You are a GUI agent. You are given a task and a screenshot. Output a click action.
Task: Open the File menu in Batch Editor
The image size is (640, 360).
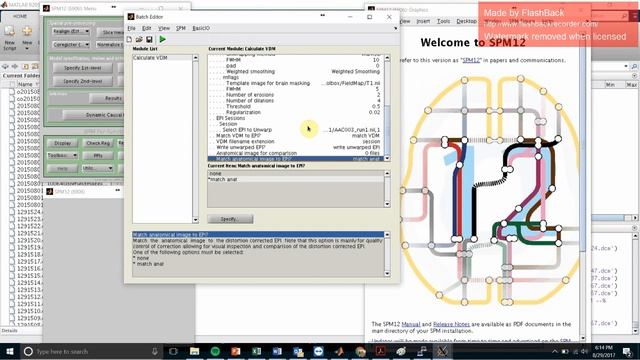click(x=131, y=28)
